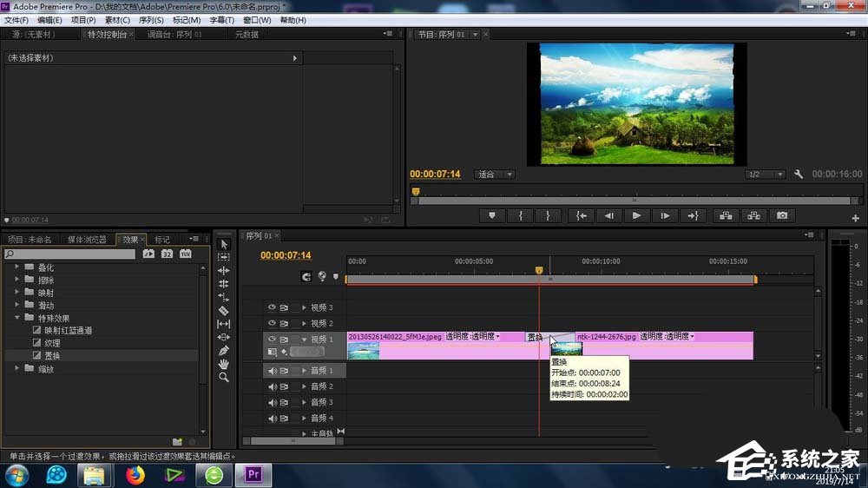Viewport: 868px width, 488px height.
Task: Select the Zoom magnifier tool
Action: [224, 377]
